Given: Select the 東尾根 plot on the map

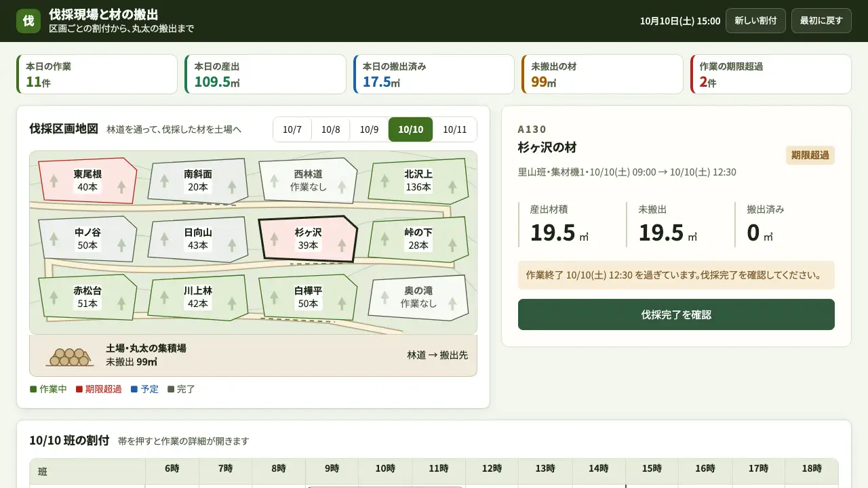Looking at the screenshot, I should click(x=87, y=180).
